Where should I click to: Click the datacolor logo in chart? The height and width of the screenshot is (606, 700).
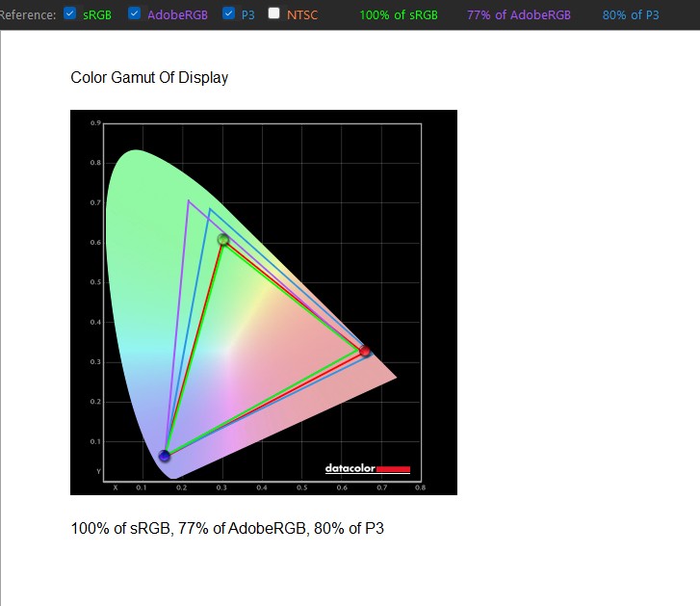pos(368,468)
